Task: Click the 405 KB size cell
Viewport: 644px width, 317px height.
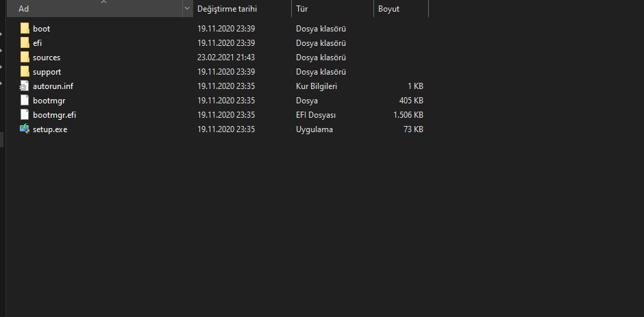Action: (x=411, y=101)
